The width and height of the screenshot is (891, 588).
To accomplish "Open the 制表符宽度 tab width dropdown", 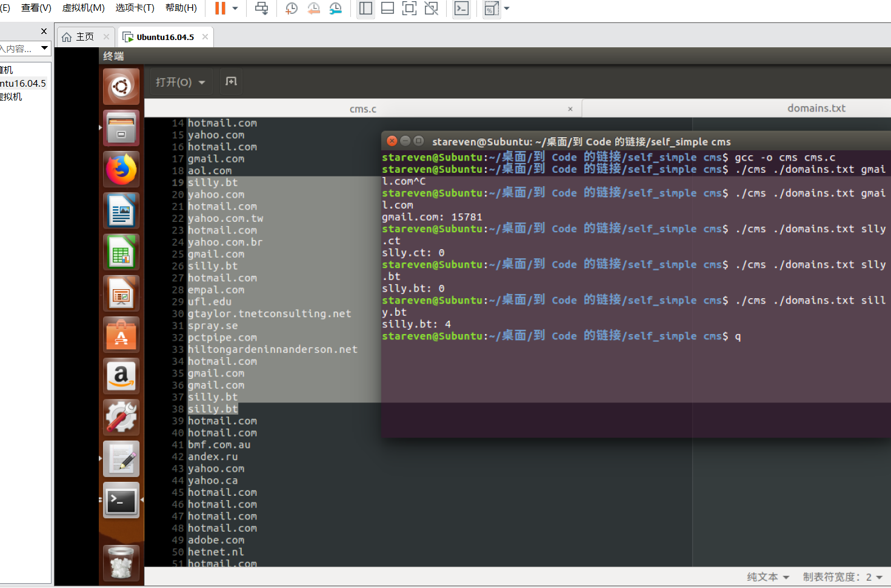I will (x=842, y=577).
